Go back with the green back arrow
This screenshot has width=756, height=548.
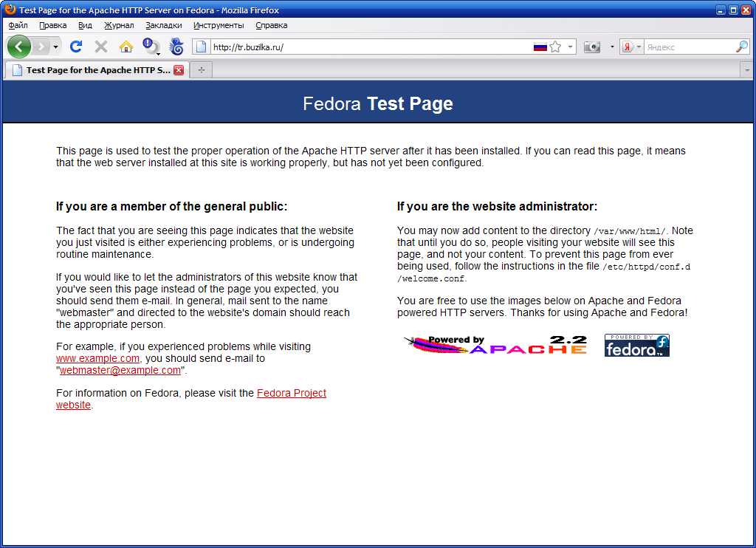[x=19, y=47]
